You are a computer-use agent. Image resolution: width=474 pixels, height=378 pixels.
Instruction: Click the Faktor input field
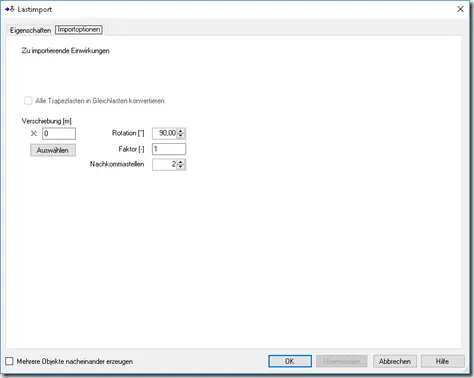click(169, 149)
